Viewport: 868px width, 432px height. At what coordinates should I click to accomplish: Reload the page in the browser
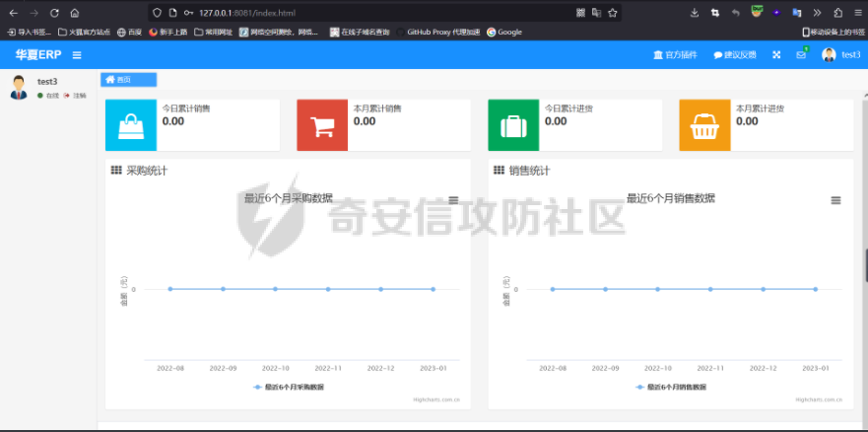pos(53,13)
